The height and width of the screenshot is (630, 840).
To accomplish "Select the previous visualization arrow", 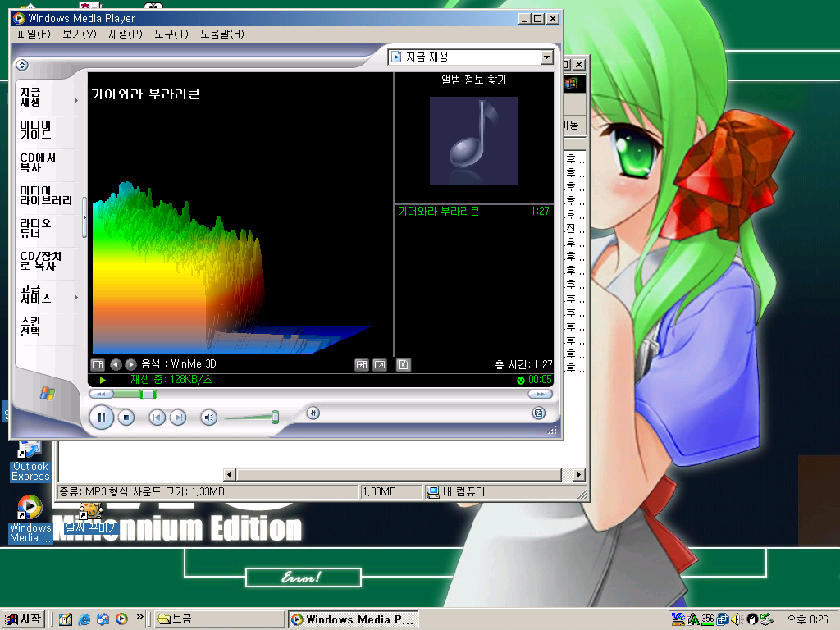I will 116,364.
